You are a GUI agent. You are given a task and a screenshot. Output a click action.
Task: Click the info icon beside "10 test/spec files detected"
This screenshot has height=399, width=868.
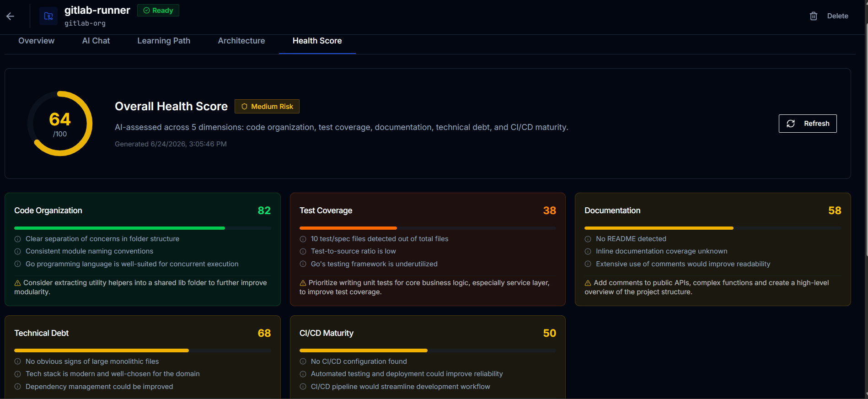point(303,239)
